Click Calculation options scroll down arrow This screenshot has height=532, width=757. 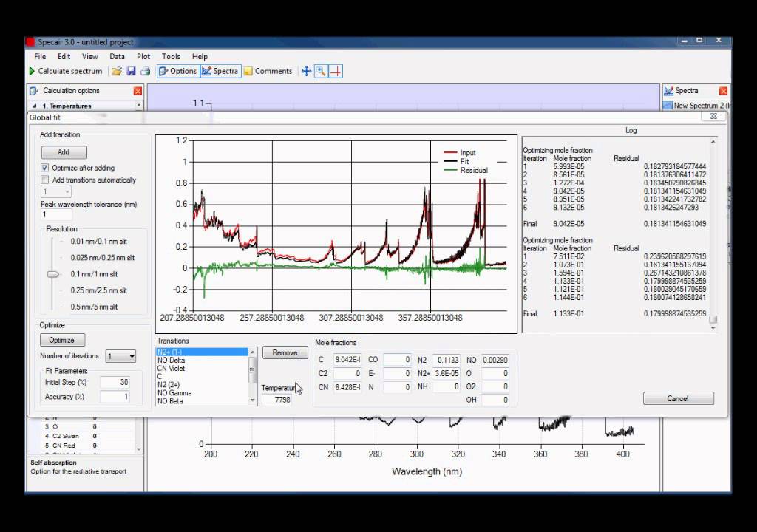click(x=138, y=449)
